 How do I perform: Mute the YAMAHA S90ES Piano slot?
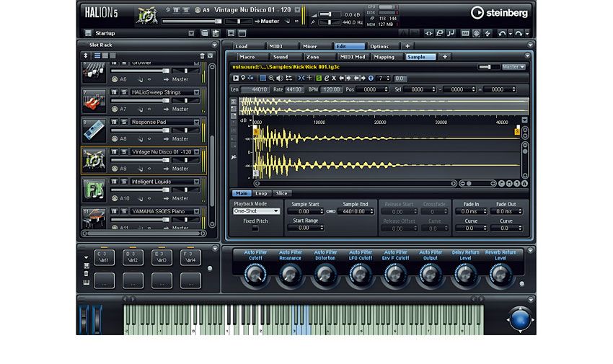[x=114, y=211]
